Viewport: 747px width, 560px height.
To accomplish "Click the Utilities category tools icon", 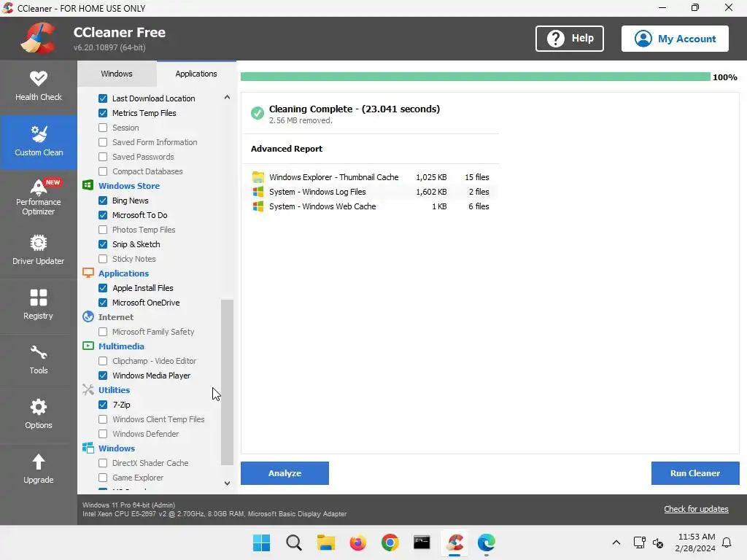I will pyautogui.click(x=88, y=389).
